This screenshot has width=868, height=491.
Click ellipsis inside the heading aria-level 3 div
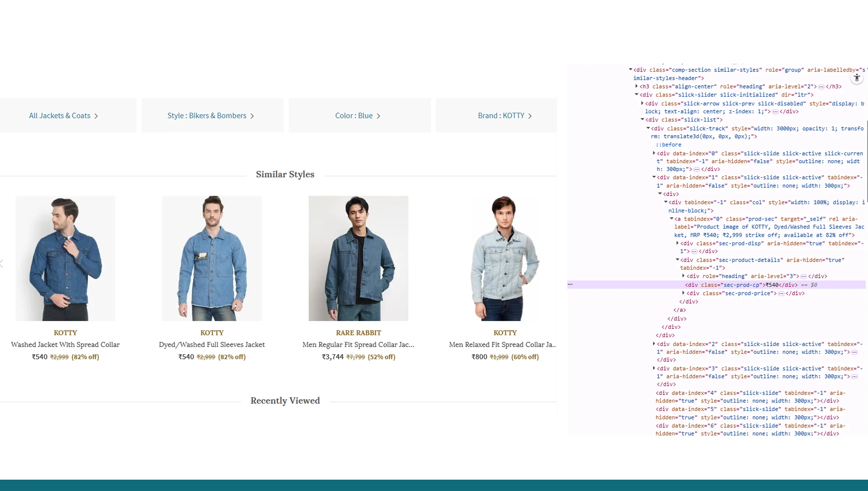pyautogui.click(x=803, y=276)
